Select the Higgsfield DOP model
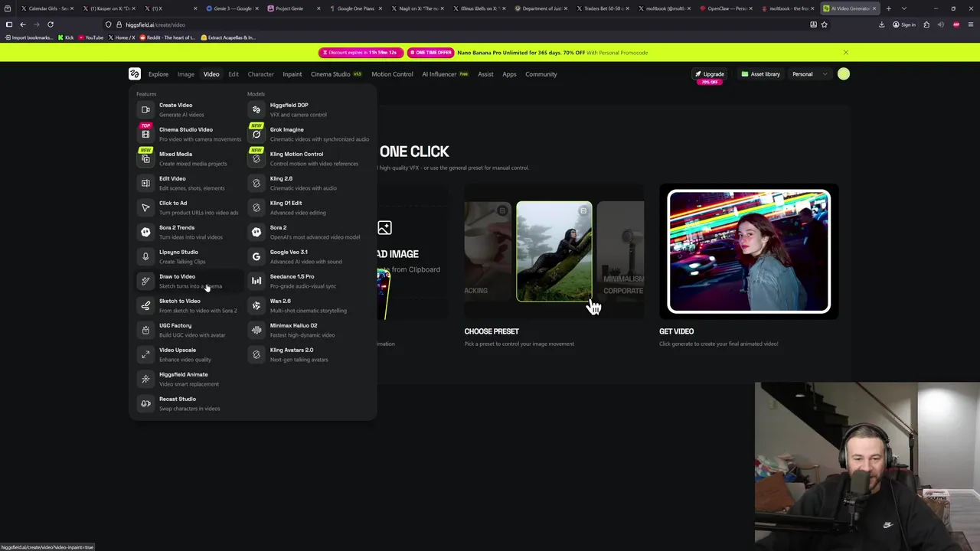The height and width of the screenshot is (551, 980). 309,109
